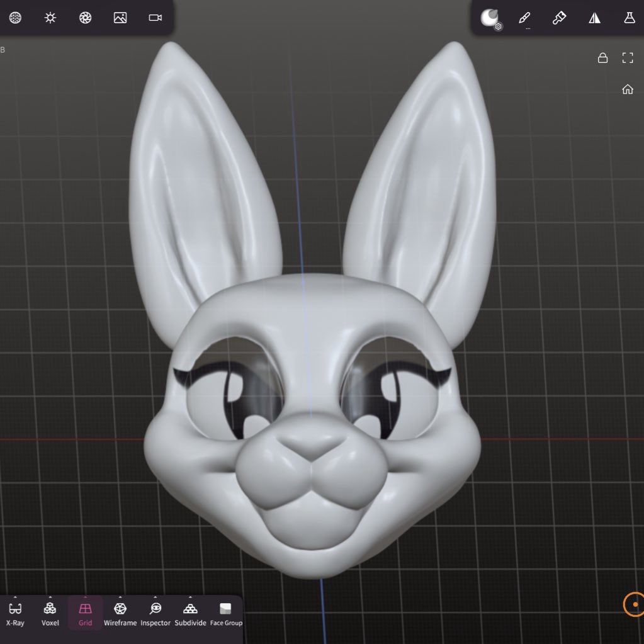
Task: Toggle Wireframe display on the model
Action: 120,613
